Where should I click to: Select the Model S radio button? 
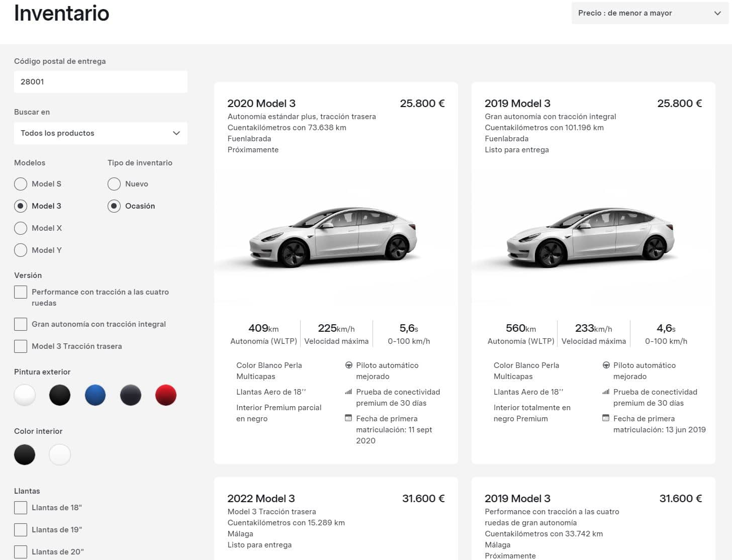click(x=21, y=184)
